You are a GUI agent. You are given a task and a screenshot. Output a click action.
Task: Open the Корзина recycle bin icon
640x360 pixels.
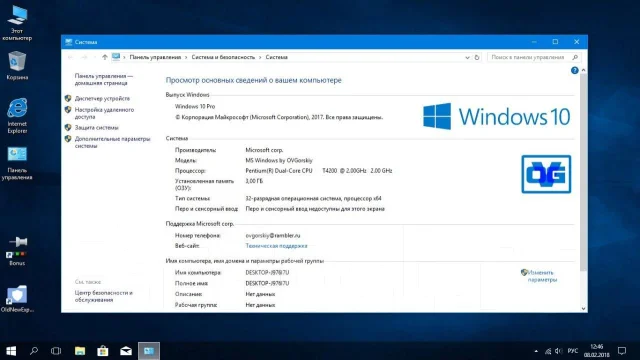click(17, 65)
